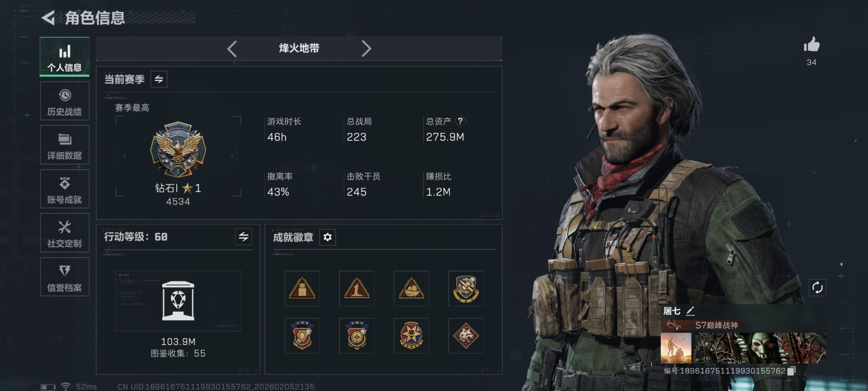The image size is (868, 391).
Task: Select the diamond rank eagle badge
Action: (x=178, y=150)
